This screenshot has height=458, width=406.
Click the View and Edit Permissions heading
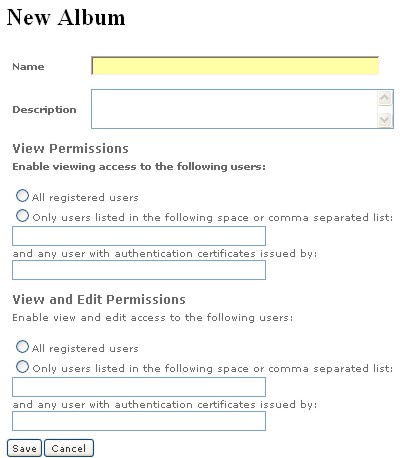tap(99, 300)
